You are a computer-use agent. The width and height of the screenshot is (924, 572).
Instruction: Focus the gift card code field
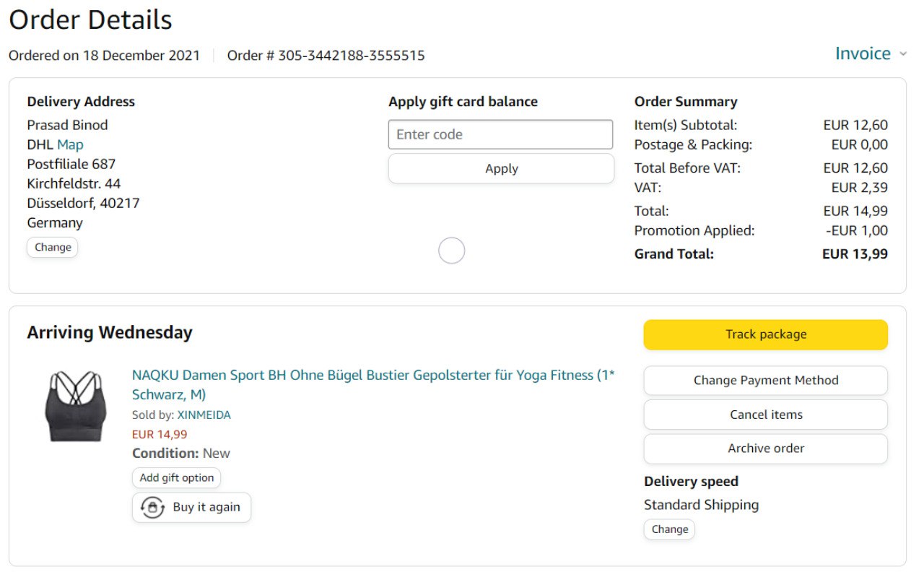click(500, 134)
